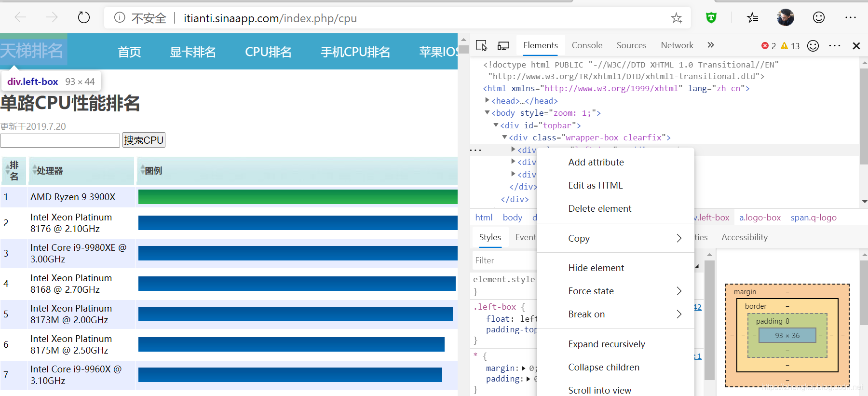Expand the head node
The width and height of the screenshot is (868, 396).
tap(487, 100)
